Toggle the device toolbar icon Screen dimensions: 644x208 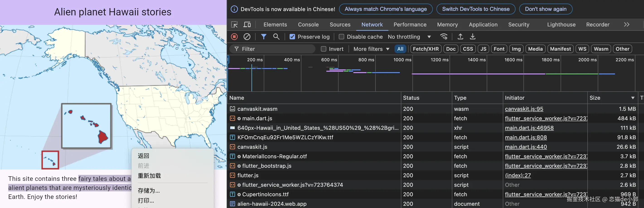(x=247, y=24)
